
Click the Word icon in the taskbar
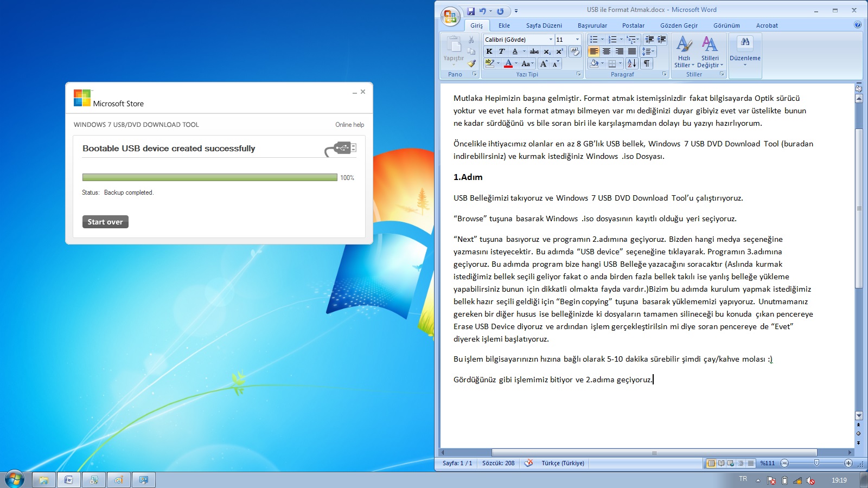[x=69, y=480]
